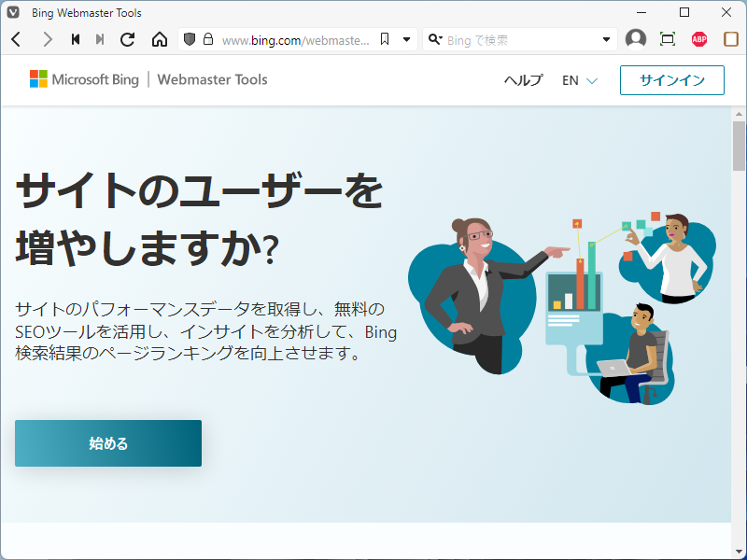Click the サインイン sign-in button

pos(671,80)
